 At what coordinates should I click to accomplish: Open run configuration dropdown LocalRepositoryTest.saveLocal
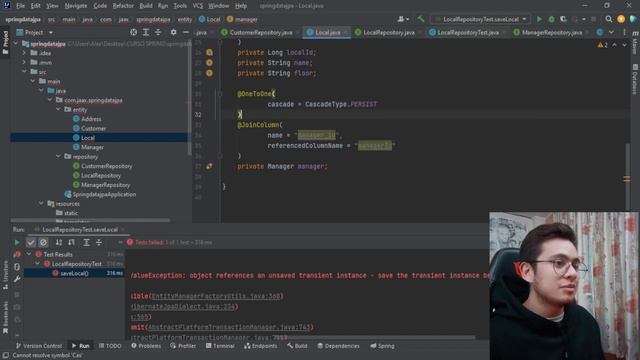(481, 19)
